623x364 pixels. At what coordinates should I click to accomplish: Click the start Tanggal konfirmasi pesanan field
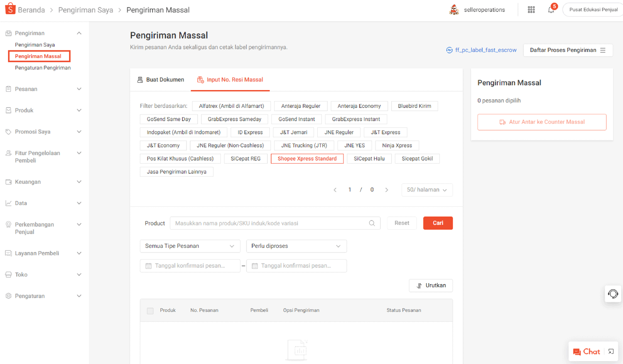tap(190, 266)
